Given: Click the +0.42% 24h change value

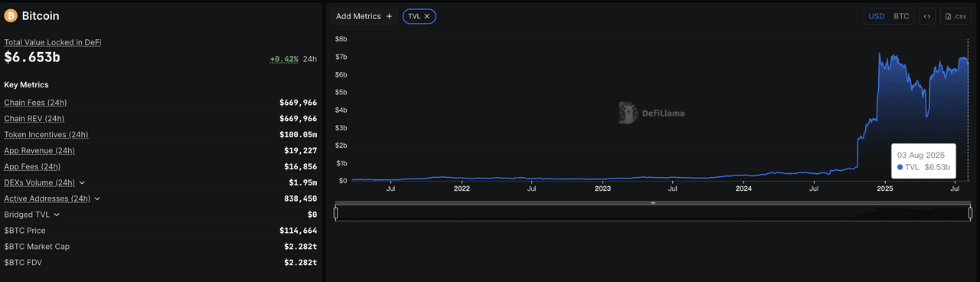Looking at the screenshot, I should [x=284, y=59].
